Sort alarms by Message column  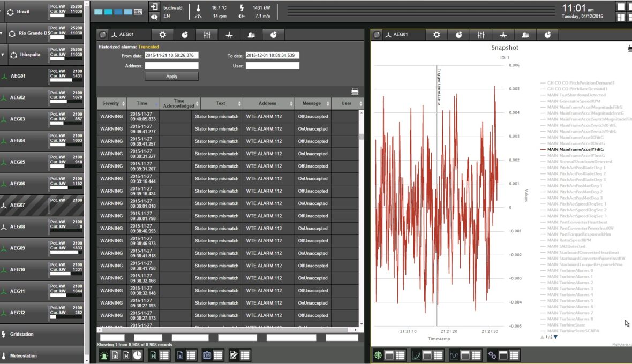[x=313, y=103]
